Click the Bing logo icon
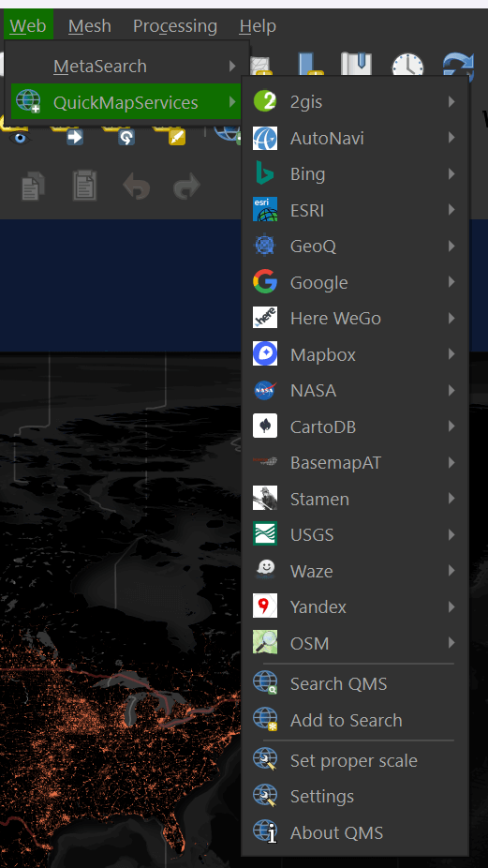488x868 pixels. (265, 173)
